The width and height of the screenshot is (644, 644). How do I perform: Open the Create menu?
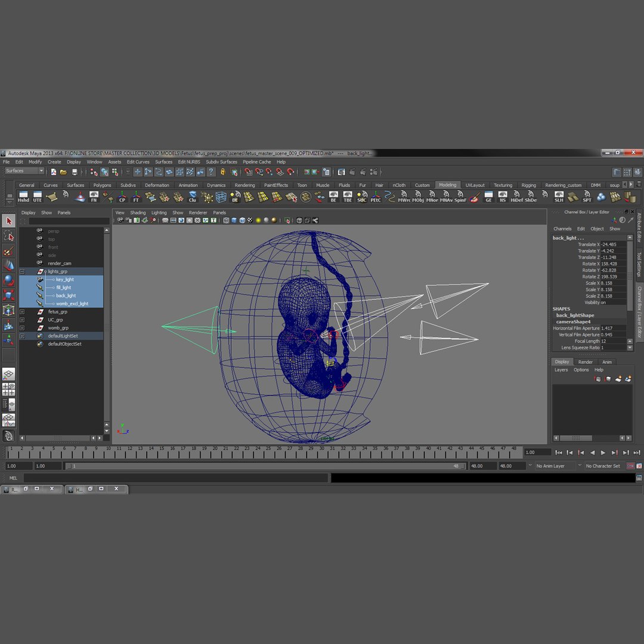tap(54, 162)
